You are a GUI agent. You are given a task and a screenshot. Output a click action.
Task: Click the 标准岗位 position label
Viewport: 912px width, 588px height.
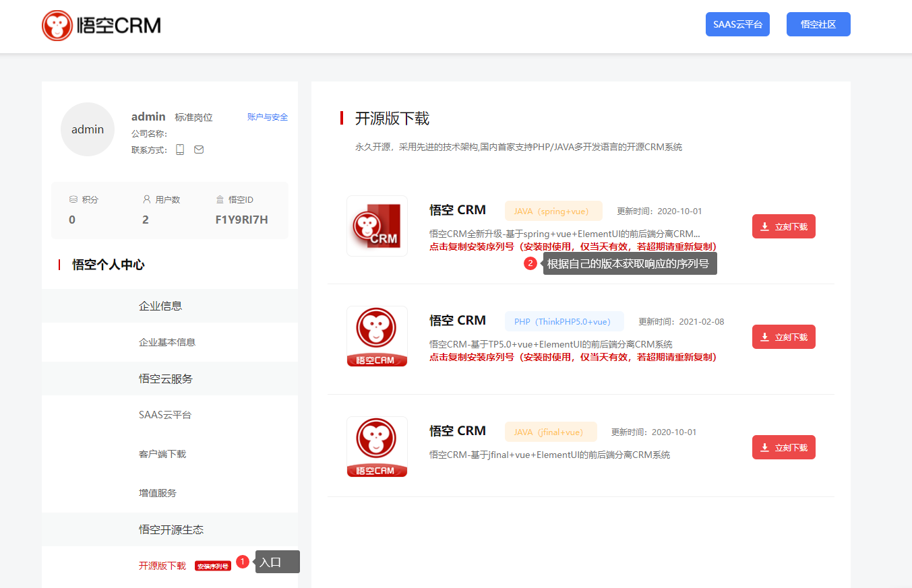(193, 117)
